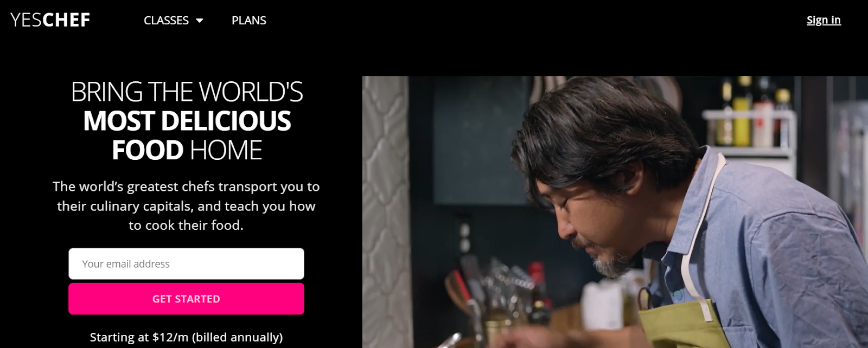Click the bold "Most Delicious" headline text
This screenshot has width=868, height=348.
(187, 121)
